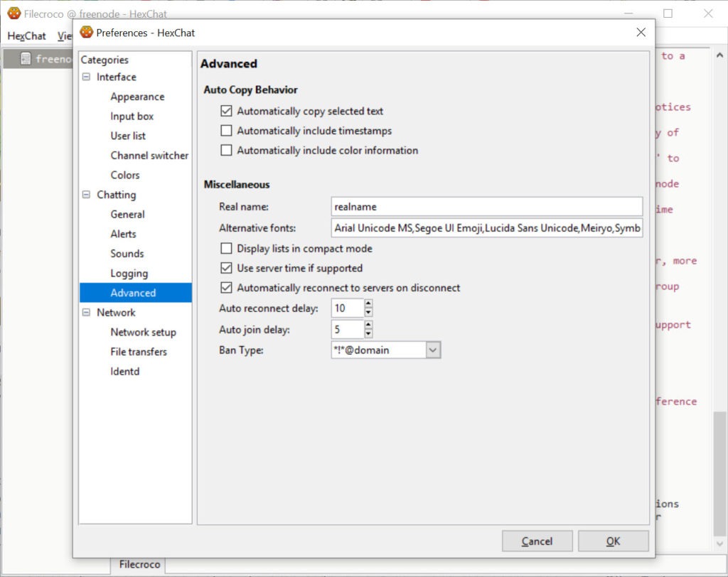This screenshot has width=728, height=577.
Task: Click the Interface category label
Action: click(x=117, y=77)
